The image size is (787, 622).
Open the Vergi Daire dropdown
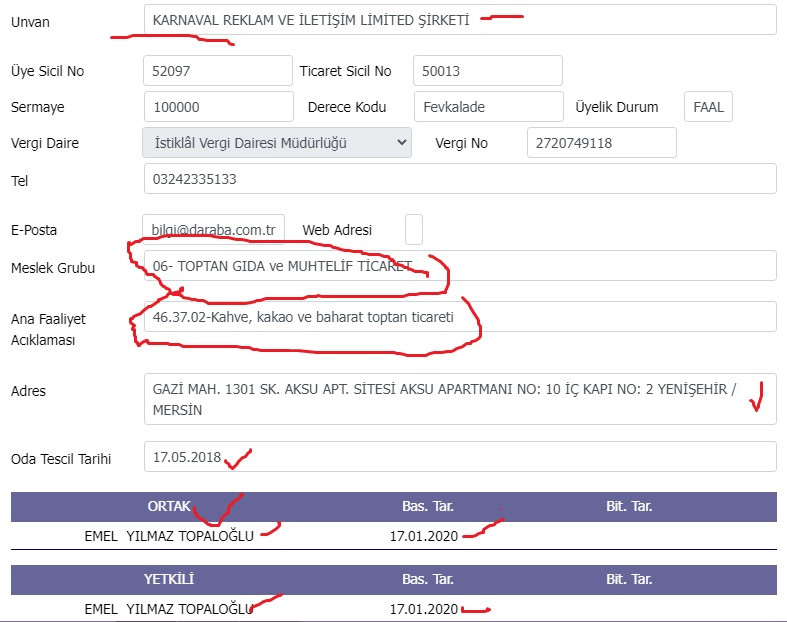pyautogui.click(x=277, y=143)
